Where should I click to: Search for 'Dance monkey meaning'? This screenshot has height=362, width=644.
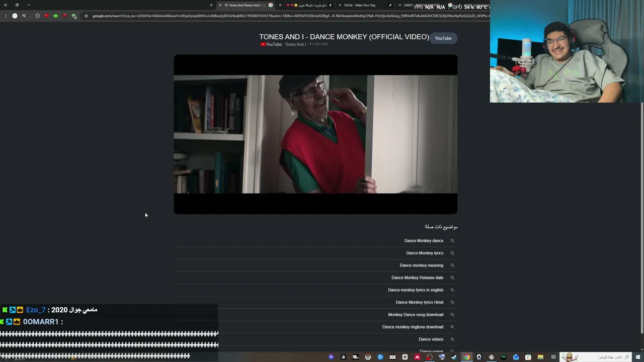[x=422, y=265]
